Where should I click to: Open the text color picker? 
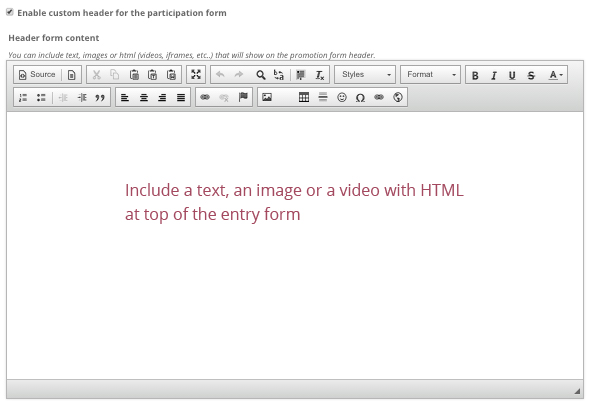click(x=556, y=75)
